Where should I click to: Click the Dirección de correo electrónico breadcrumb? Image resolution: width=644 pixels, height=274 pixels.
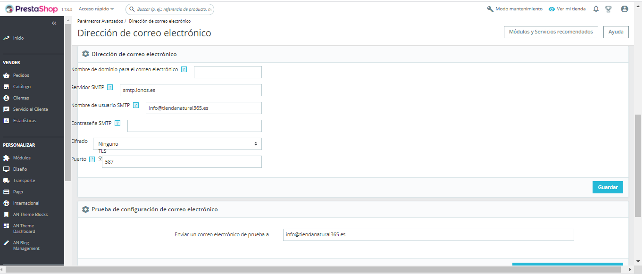tap(159, 21)
